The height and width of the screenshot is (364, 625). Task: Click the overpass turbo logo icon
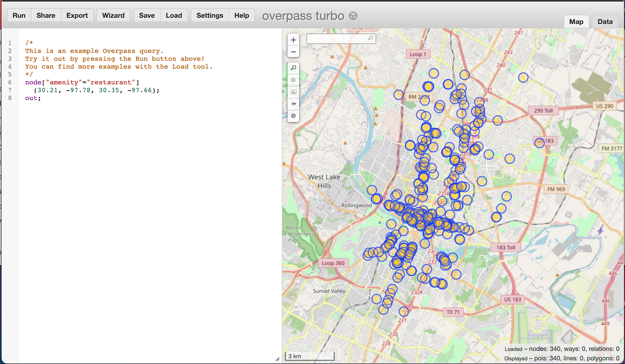(353, 16)
